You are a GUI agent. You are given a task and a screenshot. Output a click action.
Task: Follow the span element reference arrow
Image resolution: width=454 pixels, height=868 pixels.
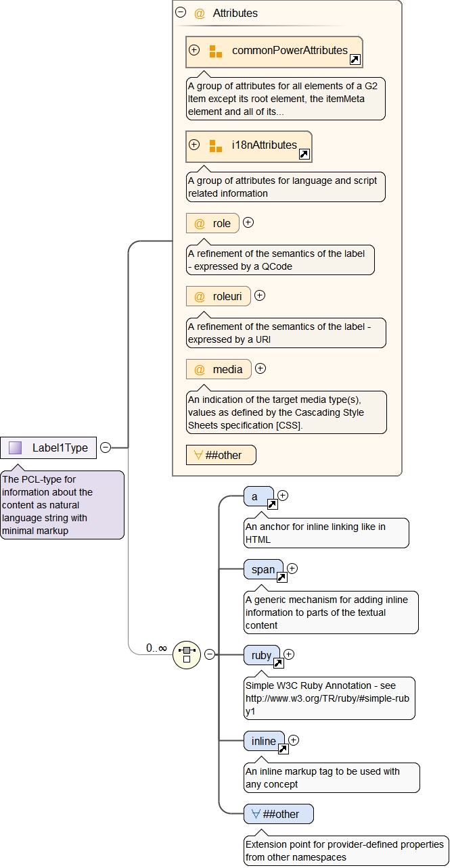[282, 577]
